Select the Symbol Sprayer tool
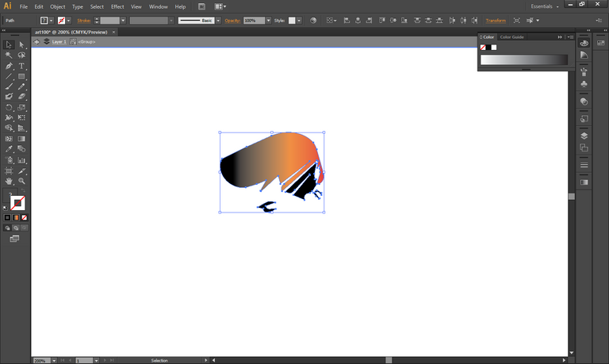This screenshot has width=609, height=364. [9, 160]
